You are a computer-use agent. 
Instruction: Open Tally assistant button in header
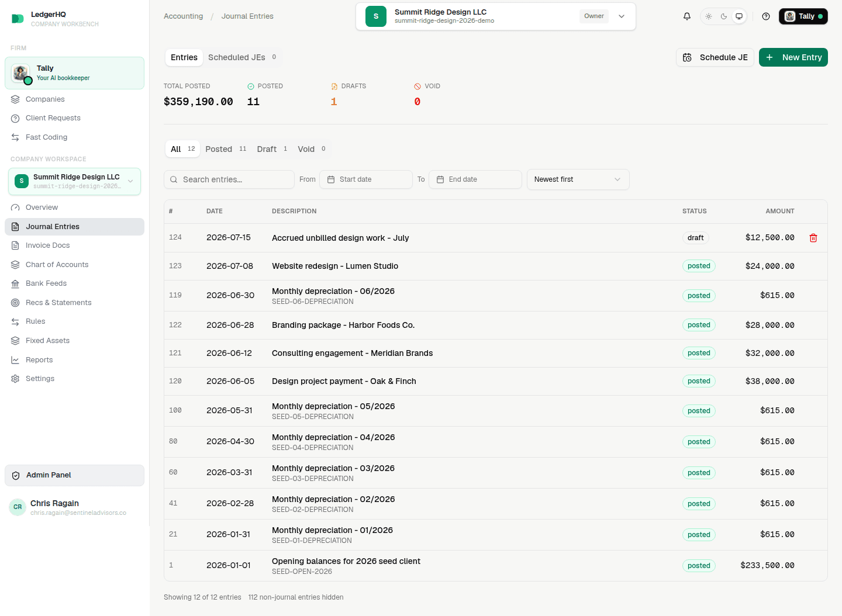click(x=803, y=16)
